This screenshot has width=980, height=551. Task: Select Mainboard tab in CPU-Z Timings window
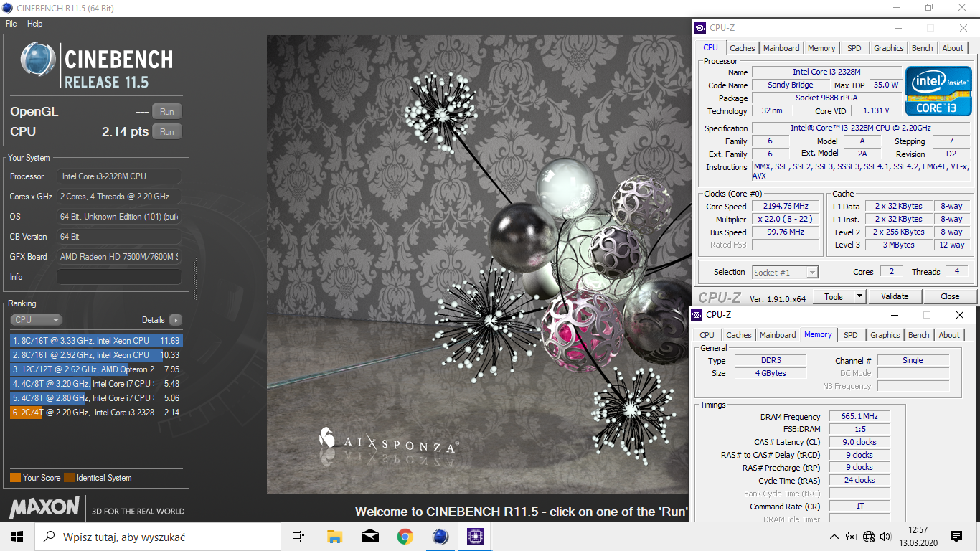pos(778,335)
